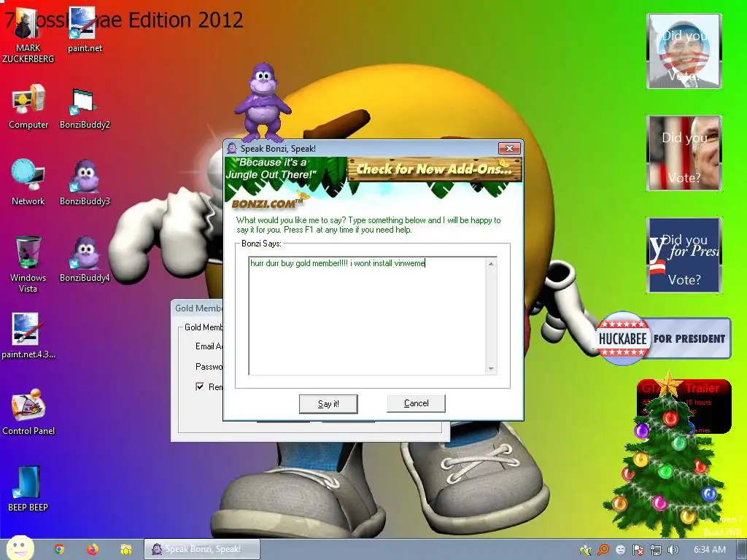Click the Speak Bonzi title bar gorilla icon
Screen dimensions: 747x560
click(x=231, y=148)
